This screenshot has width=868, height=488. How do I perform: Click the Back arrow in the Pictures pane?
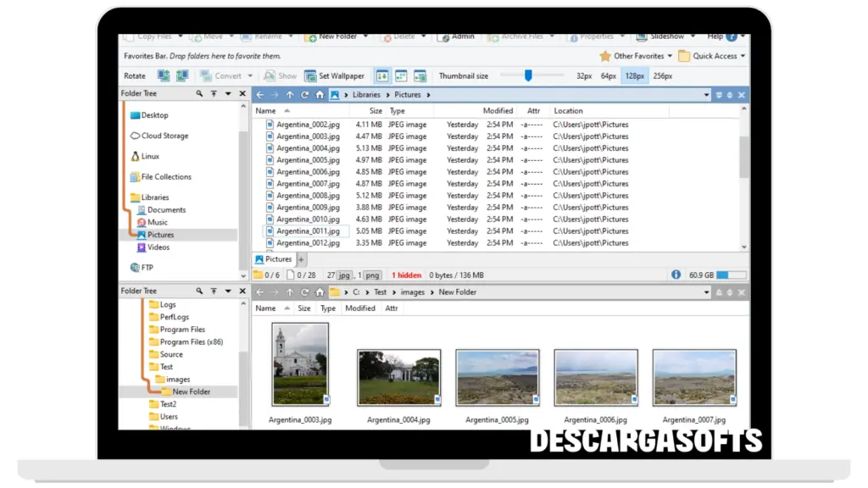coord(260,95)
